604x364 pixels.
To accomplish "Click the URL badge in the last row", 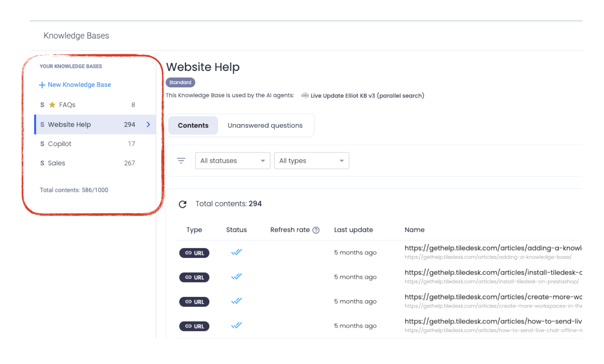I will [194, 326].
